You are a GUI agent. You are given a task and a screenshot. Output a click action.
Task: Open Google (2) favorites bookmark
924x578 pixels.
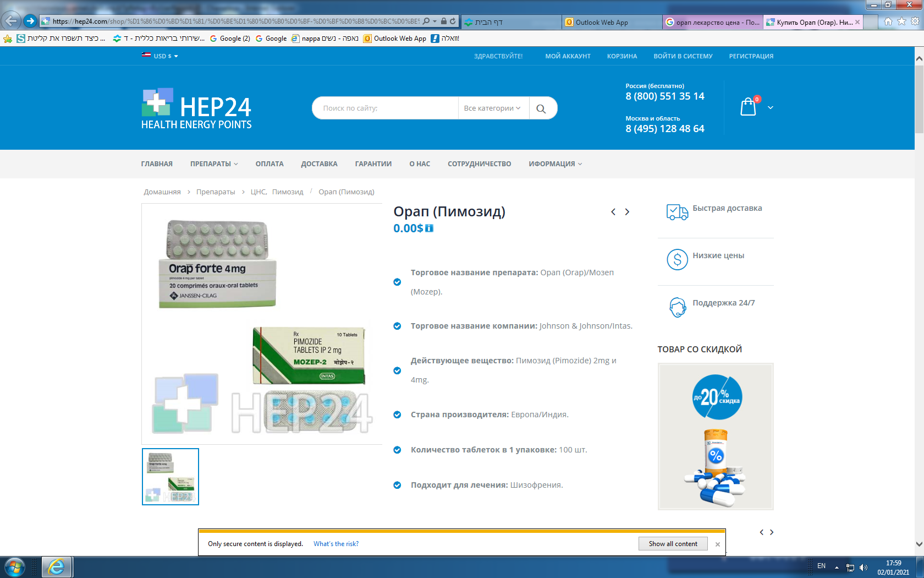tap(230, 39)
